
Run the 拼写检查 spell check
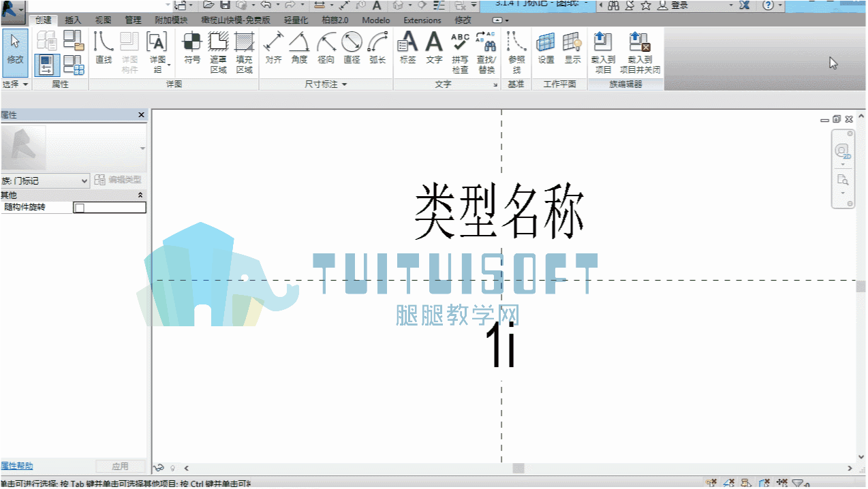tap(460, 52)
